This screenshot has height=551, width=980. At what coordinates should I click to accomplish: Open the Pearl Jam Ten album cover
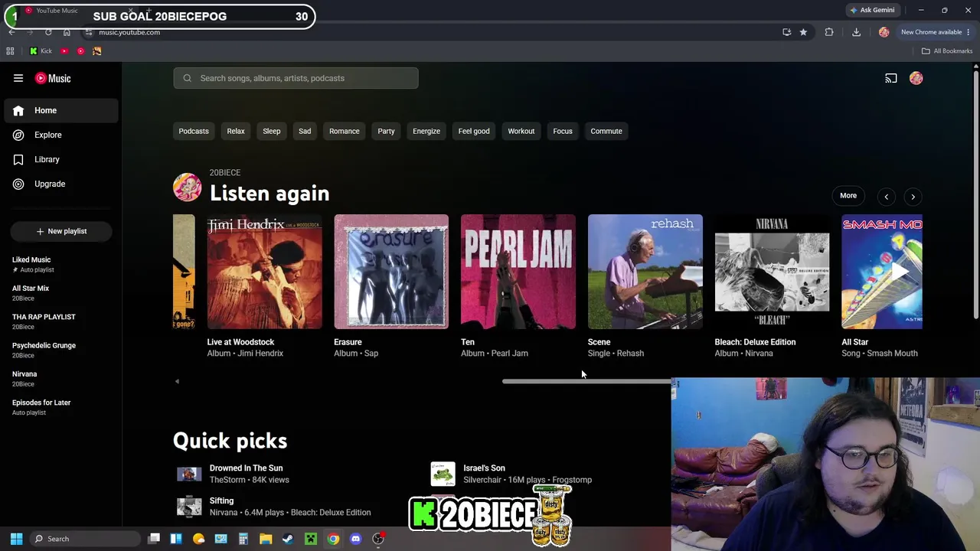click(518, 272)
